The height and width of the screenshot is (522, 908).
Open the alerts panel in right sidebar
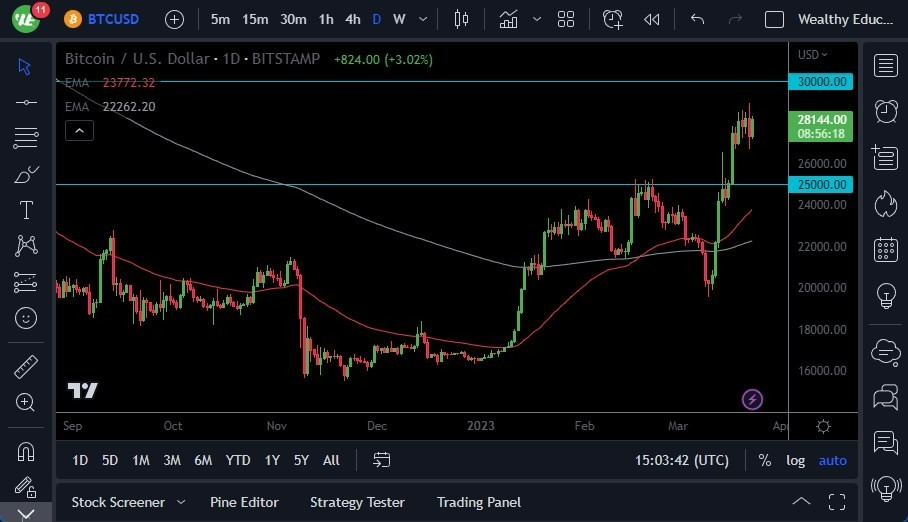[885, 111]
